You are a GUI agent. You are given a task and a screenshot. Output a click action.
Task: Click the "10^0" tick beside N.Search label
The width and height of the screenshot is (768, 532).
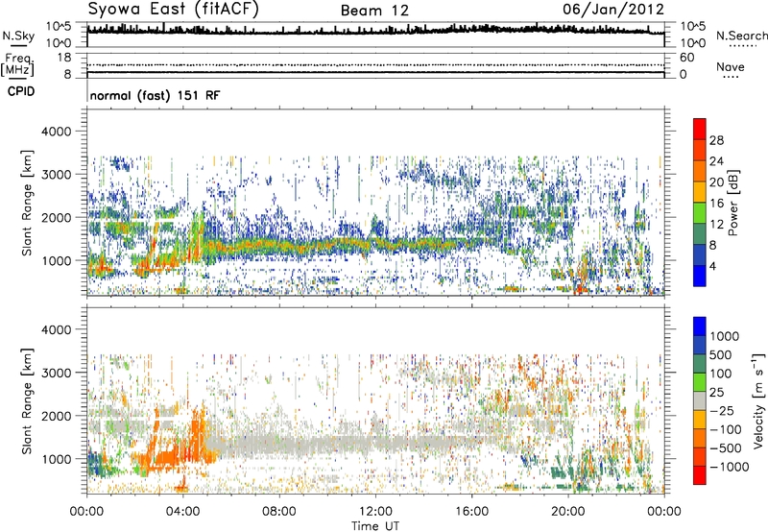pyautogui.click(x=692, y=43)
